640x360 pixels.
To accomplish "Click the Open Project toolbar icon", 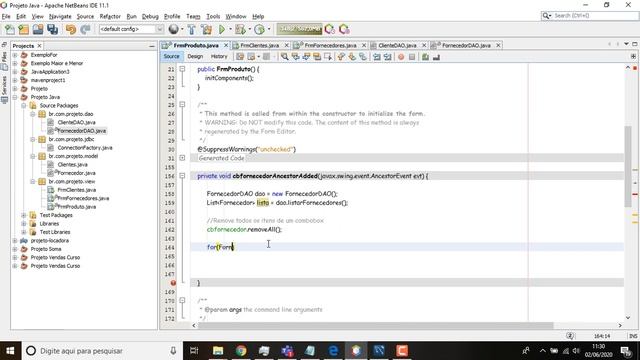I will click(x=38, y=29).
